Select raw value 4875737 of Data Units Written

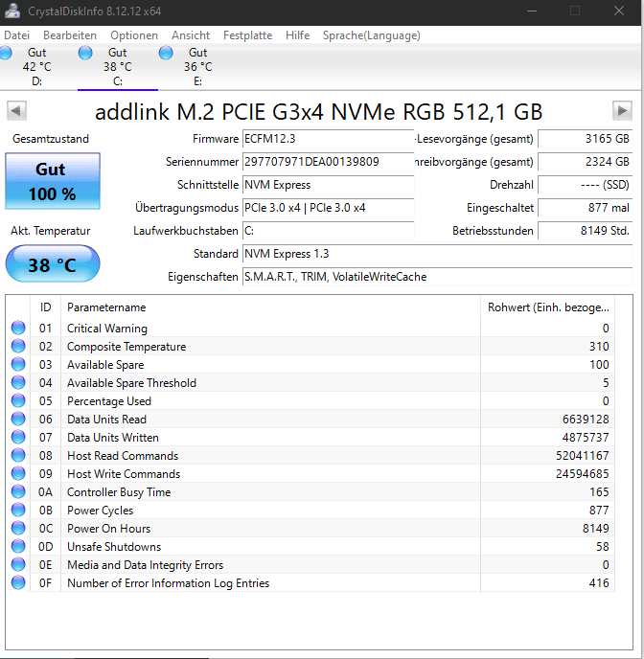click(586, 438)
